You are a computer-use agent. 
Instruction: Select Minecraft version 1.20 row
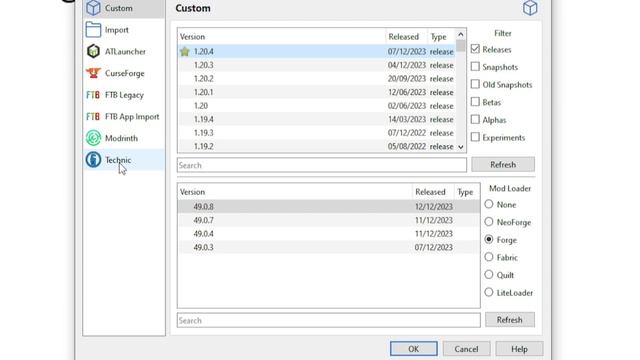(317, 106)
